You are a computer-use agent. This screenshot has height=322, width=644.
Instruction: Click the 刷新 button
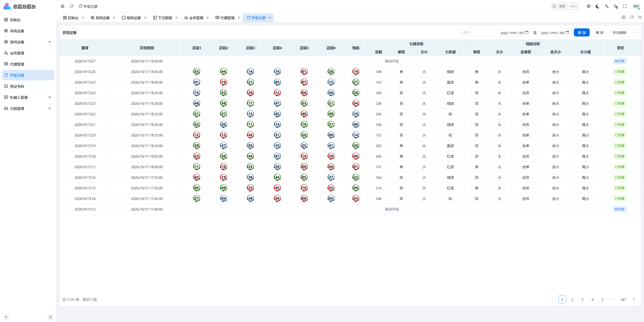click(599, 32)
